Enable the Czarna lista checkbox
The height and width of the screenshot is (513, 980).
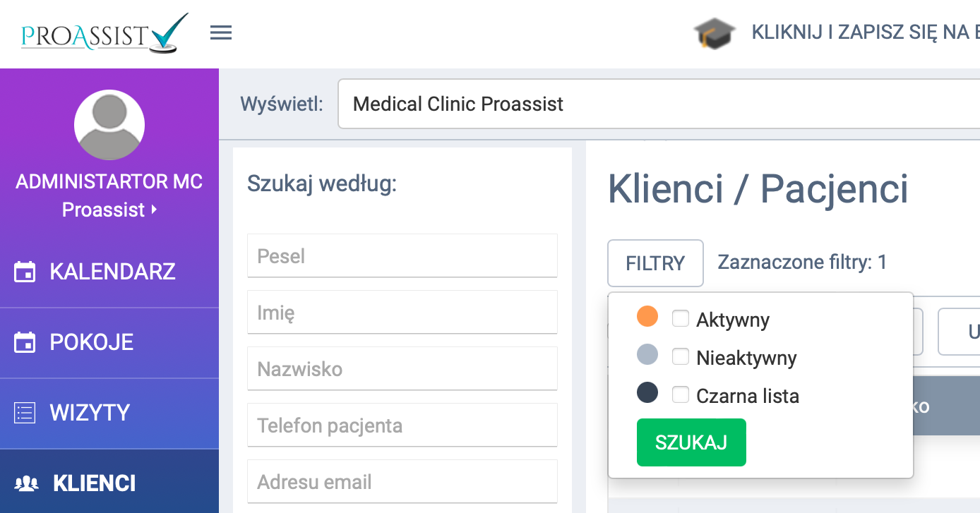[x=680, y=394]
